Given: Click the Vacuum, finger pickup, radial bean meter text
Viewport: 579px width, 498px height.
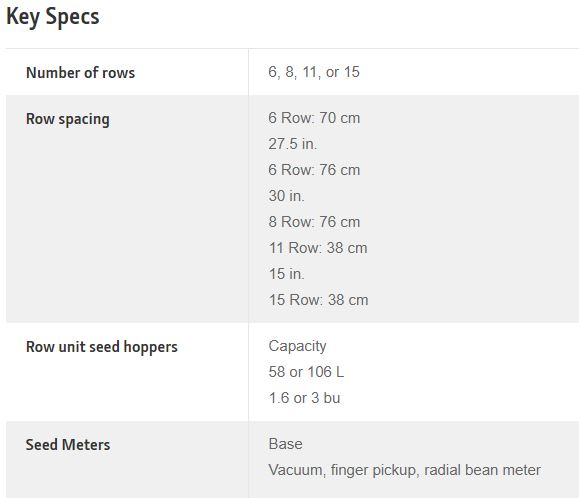Looking at the screenshot, I should click(404, 470).
